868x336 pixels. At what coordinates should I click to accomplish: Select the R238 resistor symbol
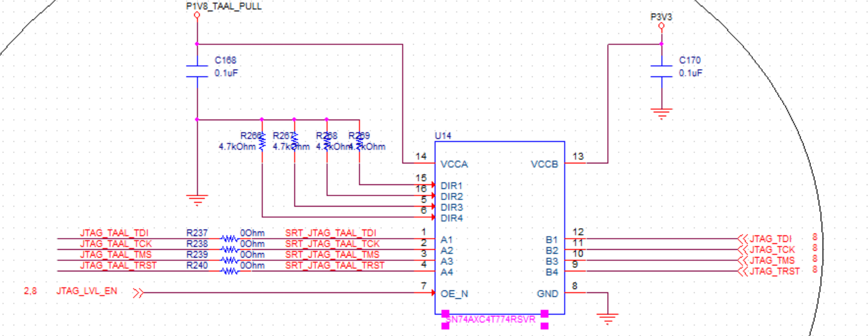[x=229, y=249]
